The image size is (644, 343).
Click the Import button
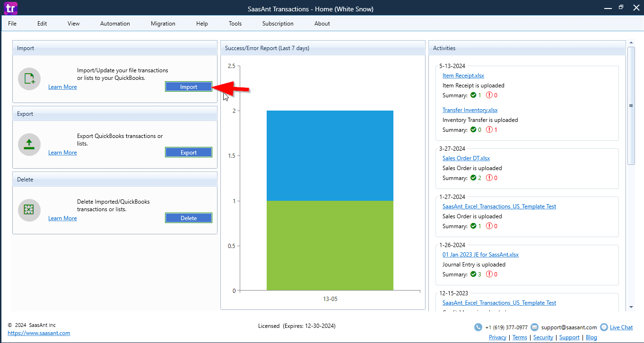pyautogui.click(x=189, y=86)
